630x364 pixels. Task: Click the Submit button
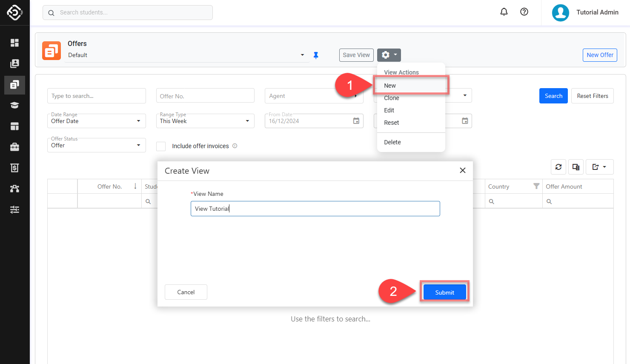click(x=444, y=292)
